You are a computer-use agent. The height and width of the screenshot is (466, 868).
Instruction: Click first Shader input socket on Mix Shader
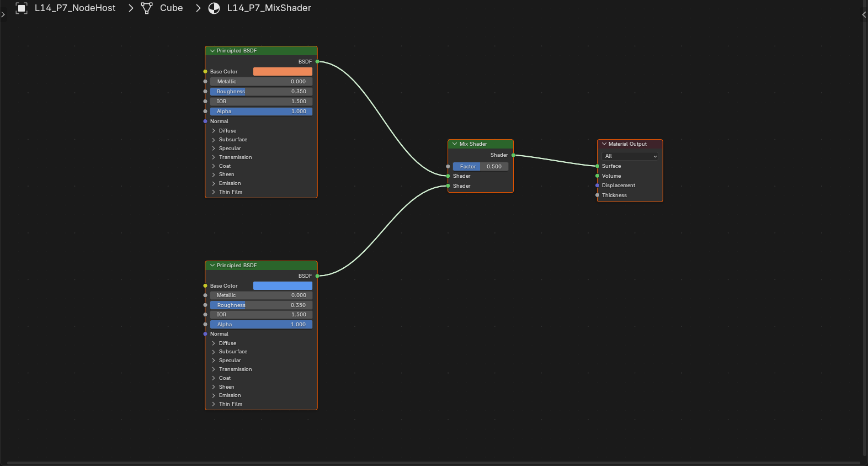(x=448, y=176)
